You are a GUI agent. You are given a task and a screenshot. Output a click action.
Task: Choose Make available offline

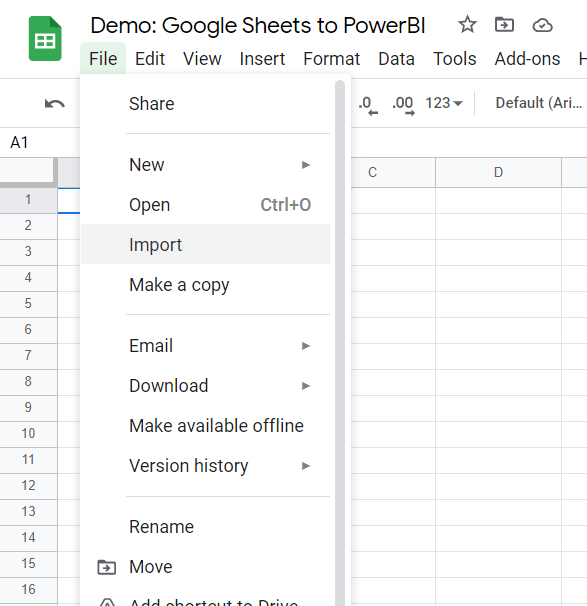[206, 426]
